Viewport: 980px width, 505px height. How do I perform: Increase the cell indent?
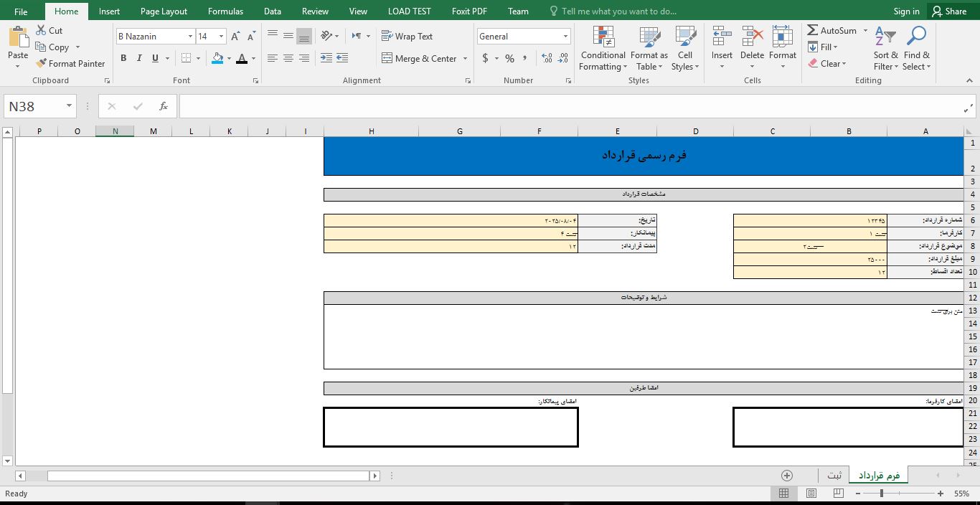[341, 58]
